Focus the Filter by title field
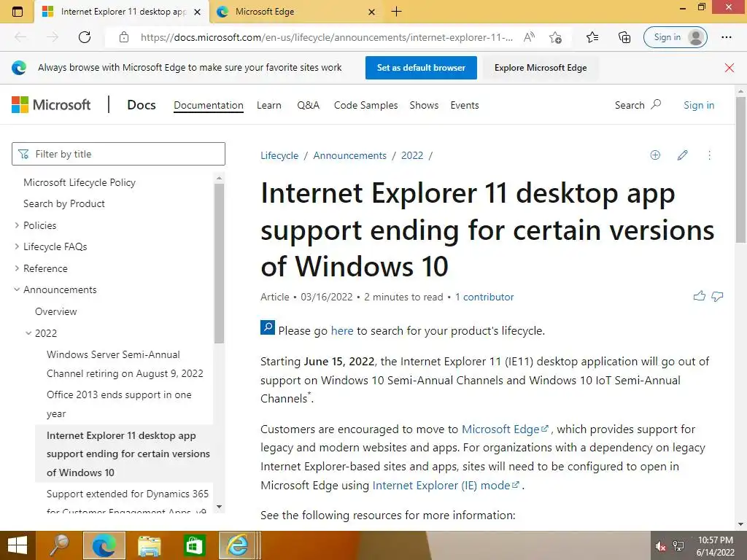Viewport: 747px width, 560px height. point(118,154)
